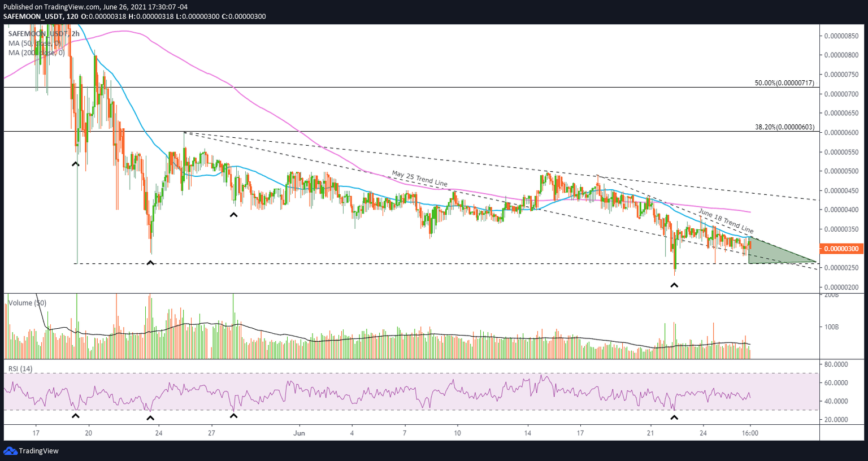Click the "10" date on the time axis

(457, 433)
